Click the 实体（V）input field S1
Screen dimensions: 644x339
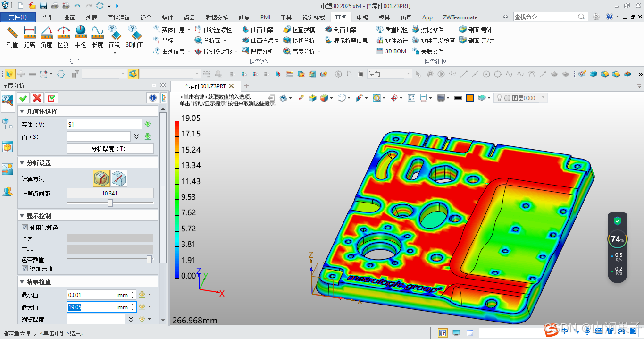[x=104, y=124]
